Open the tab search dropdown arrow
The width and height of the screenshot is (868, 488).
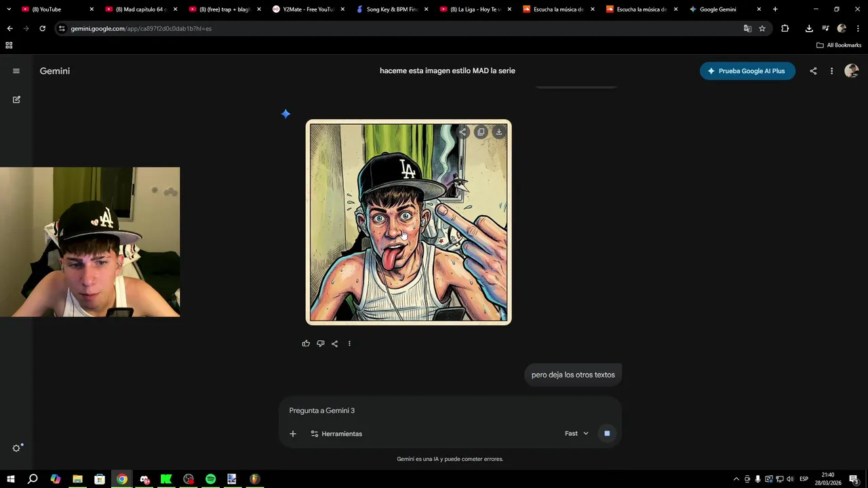pos(9,9)
